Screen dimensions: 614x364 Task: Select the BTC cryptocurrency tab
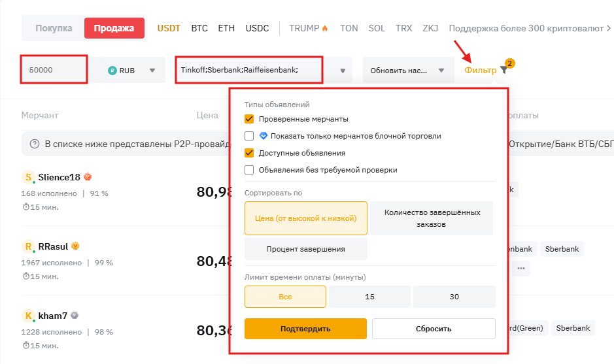pos(199,28)
